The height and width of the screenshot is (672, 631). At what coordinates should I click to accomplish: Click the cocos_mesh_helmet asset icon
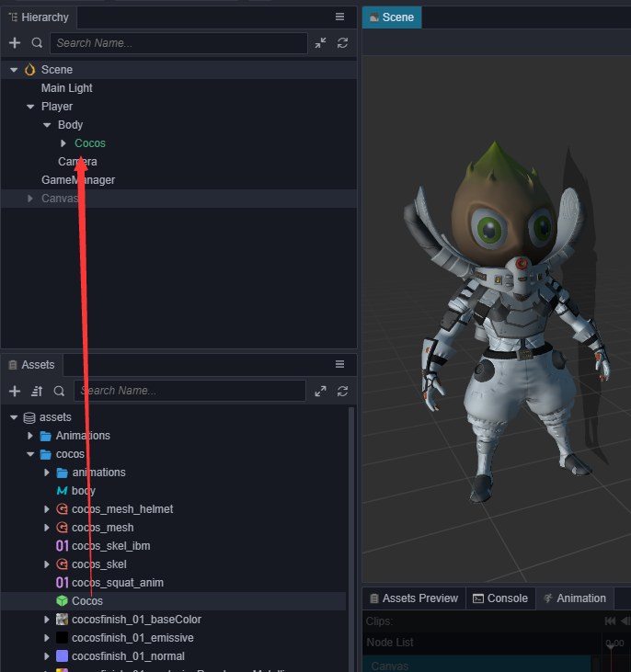63,509
